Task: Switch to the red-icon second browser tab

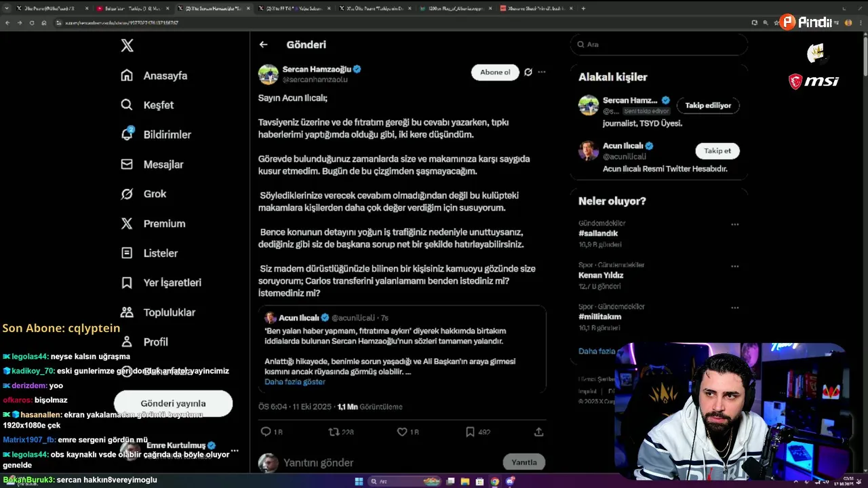Action: [132, 8]
